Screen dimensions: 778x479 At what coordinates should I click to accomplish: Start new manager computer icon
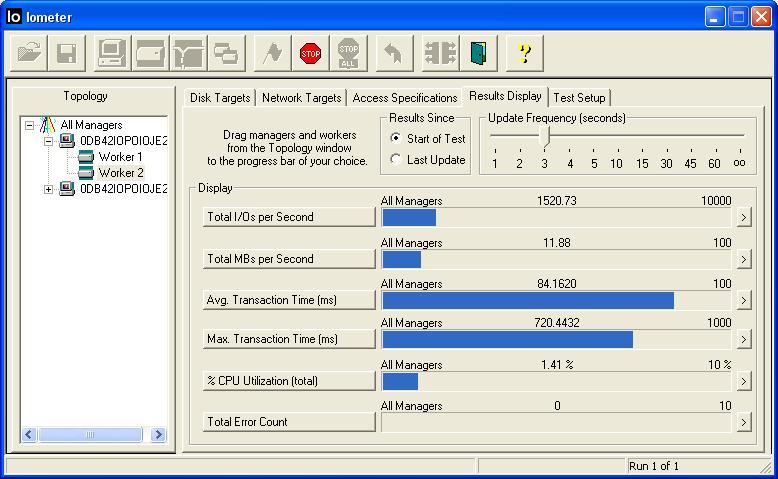tap(112, 53)
